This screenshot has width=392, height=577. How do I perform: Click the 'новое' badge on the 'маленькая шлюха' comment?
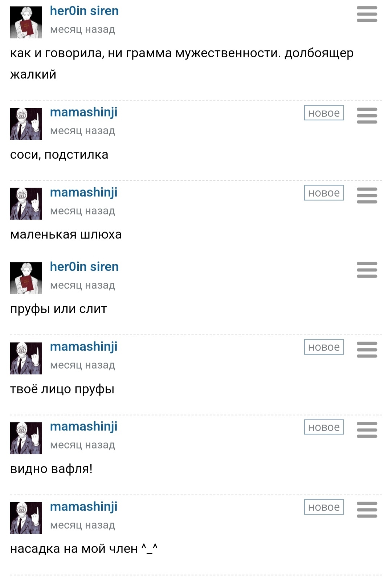click(324, 193)
